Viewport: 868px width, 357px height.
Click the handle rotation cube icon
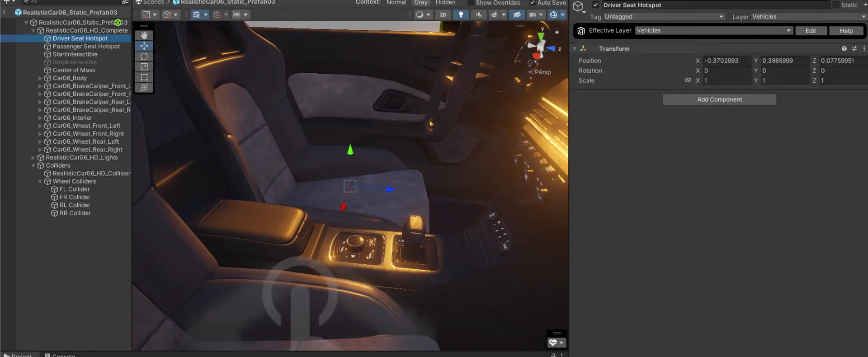pos(167,14)
